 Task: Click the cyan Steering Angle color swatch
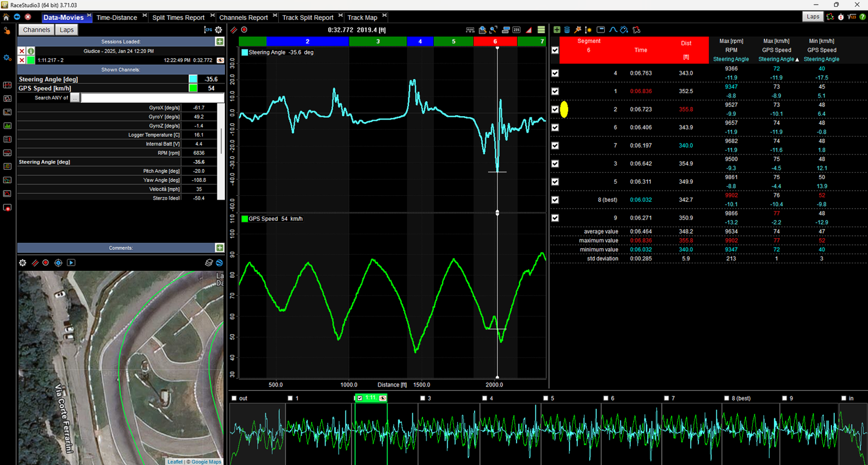(x=193, y=79)
